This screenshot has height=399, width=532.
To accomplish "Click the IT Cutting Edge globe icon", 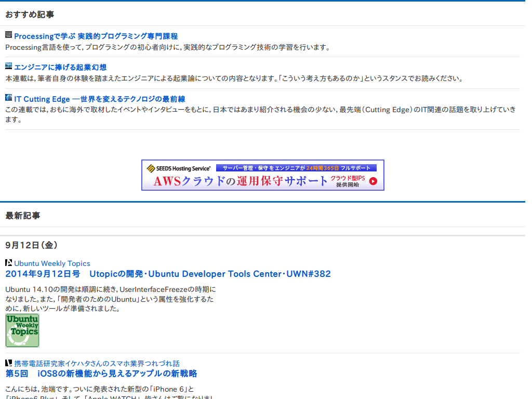I will pyautogui.click(x=8, y=98).
